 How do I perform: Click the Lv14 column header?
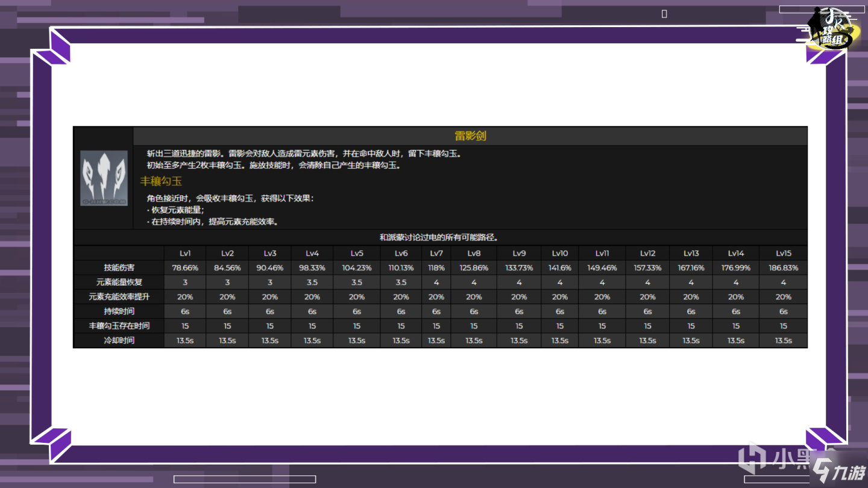736,254
